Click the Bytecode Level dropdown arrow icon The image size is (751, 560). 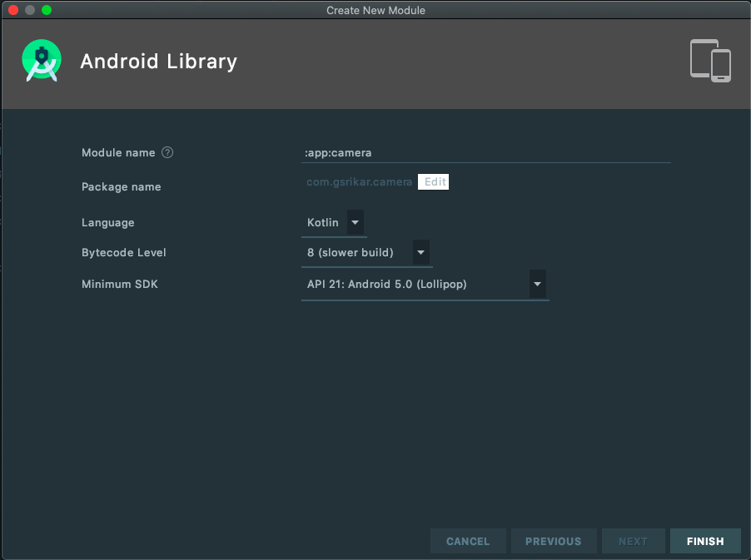(x=420, y=253)
